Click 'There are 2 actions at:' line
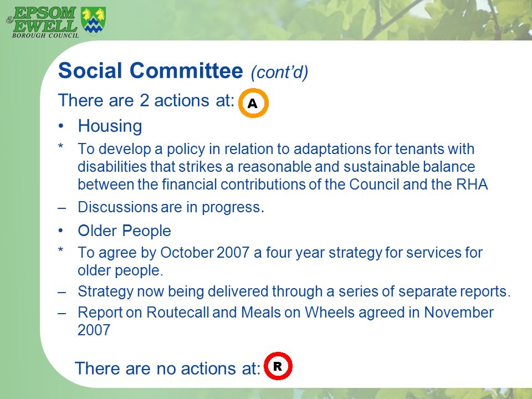The image size is (532, 399). click(146, 100)
